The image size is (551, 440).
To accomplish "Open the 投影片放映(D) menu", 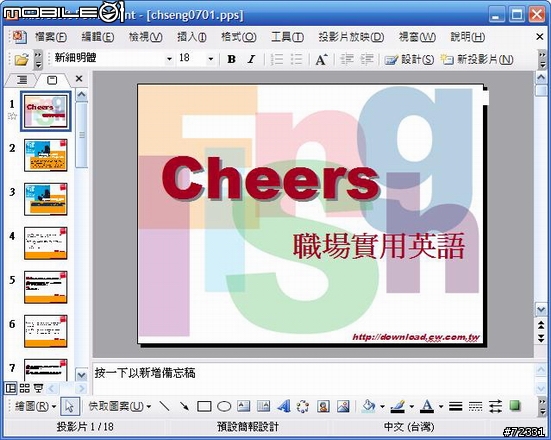I will pos(351,37).
